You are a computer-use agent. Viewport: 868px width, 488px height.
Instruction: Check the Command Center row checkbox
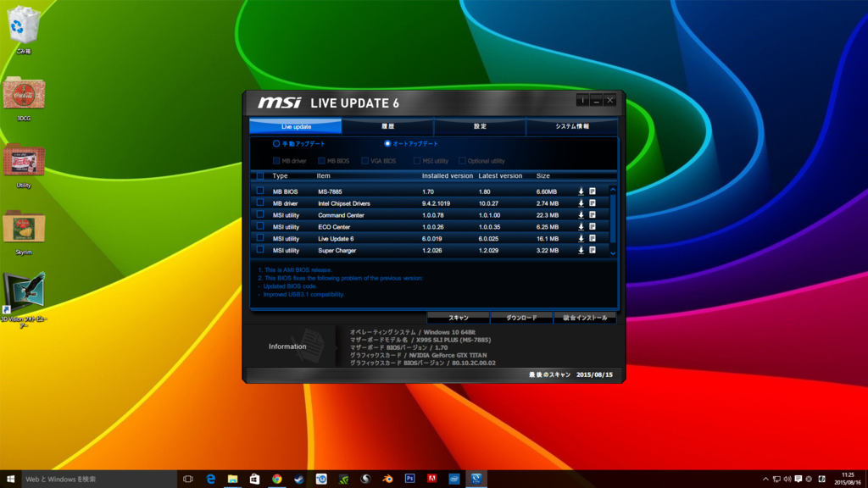pos(260,214)
